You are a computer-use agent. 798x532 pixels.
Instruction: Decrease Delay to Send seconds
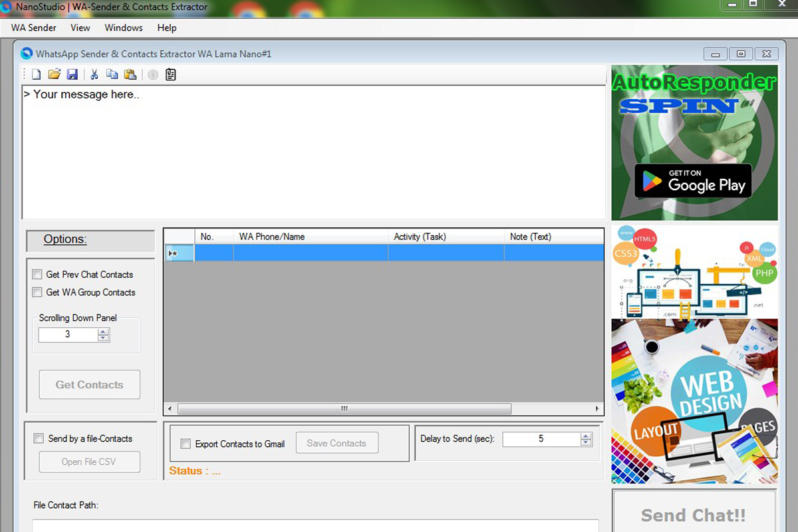[x=586, y=442]
